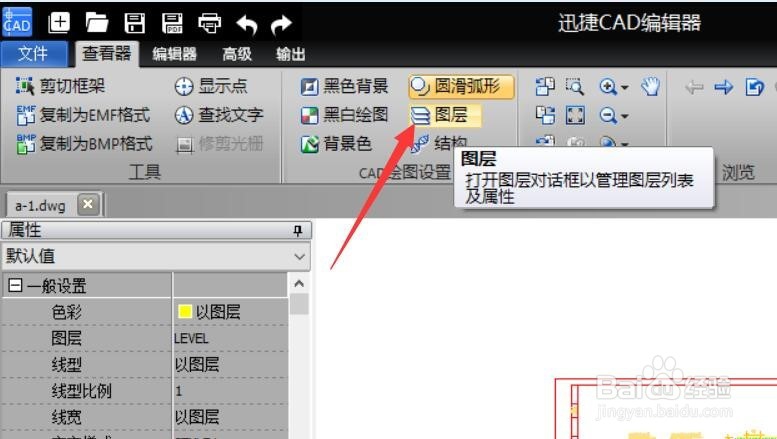Click the properties panel scrollbar thumb

point(299,304)
